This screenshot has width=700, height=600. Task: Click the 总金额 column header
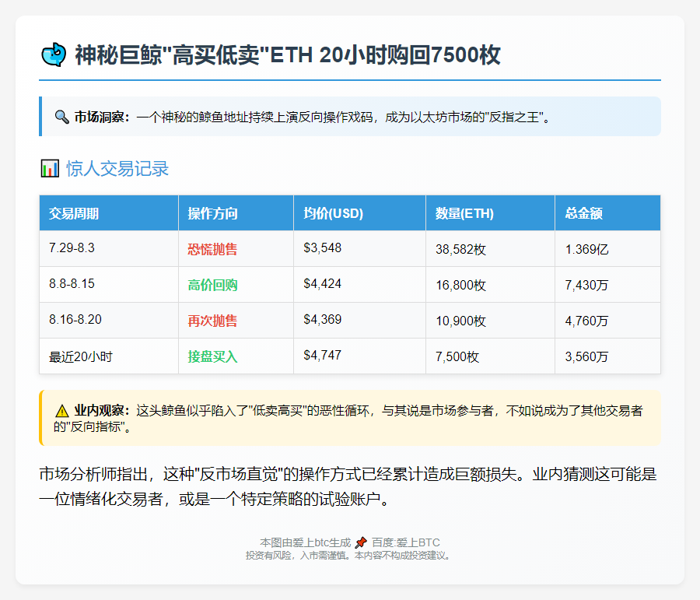(x=584, y=213)
